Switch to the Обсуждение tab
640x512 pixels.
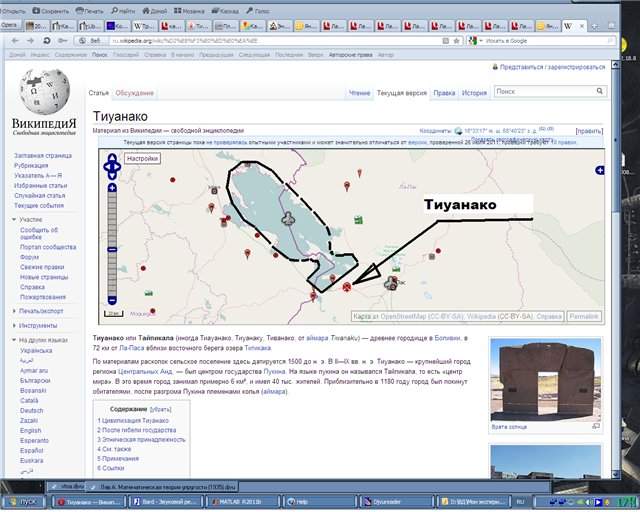134,92
